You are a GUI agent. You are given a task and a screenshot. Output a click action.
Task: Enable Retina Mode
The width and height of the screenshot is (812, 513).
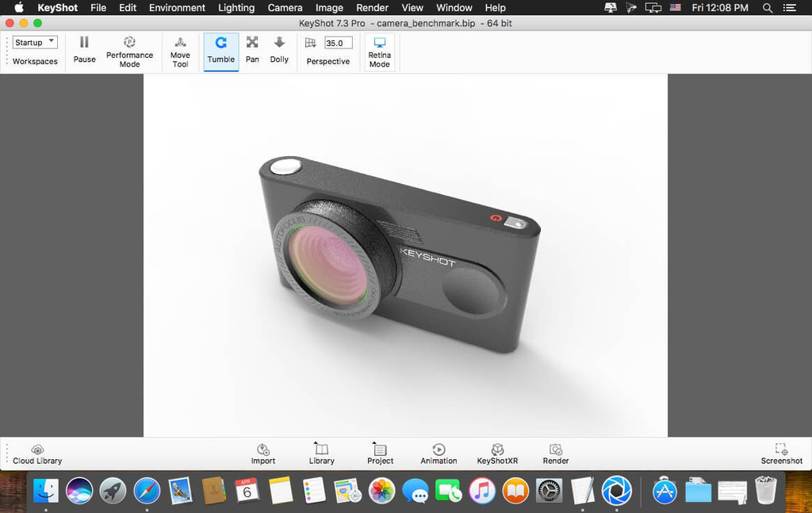point(379,51)
